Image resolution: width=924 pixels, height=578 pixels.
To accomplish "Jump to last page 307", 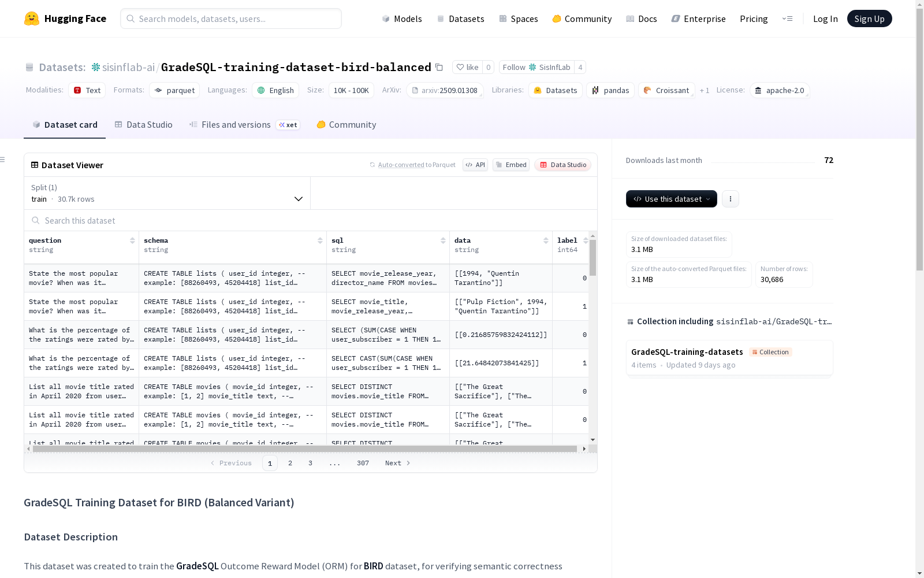I will [x=363, y=463].
